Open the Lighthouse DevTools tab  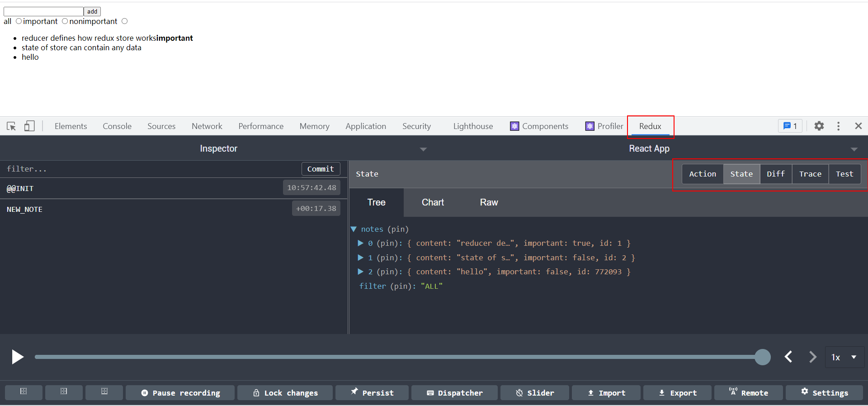click(x=473, y=126)
